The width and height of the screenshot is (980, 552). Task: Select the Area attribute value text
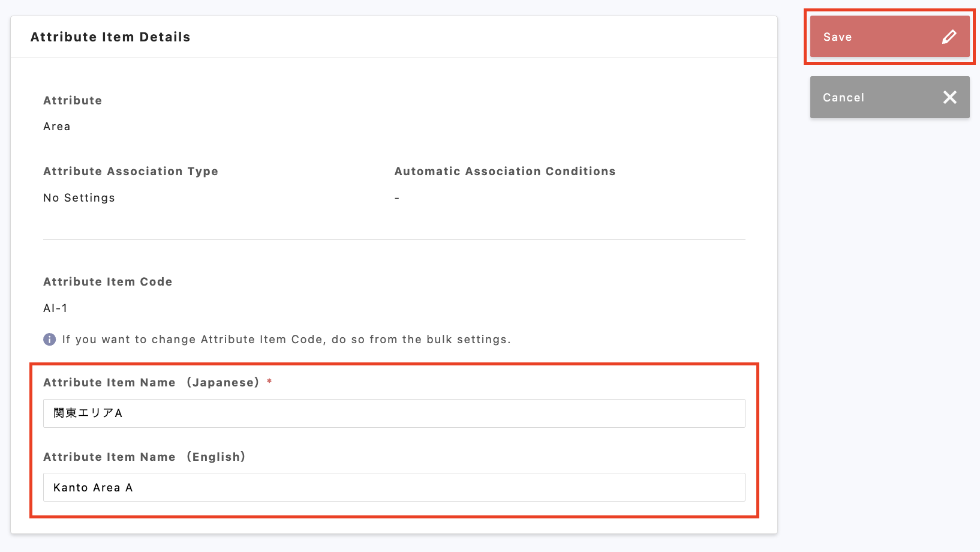(x=57, y=127)
